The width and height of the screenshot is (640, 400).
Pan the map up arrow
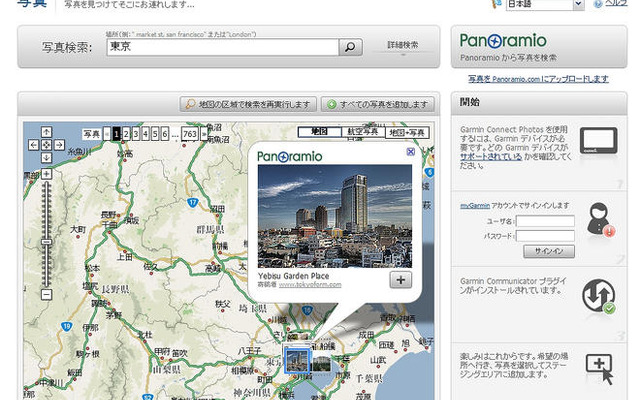point(47,132)
